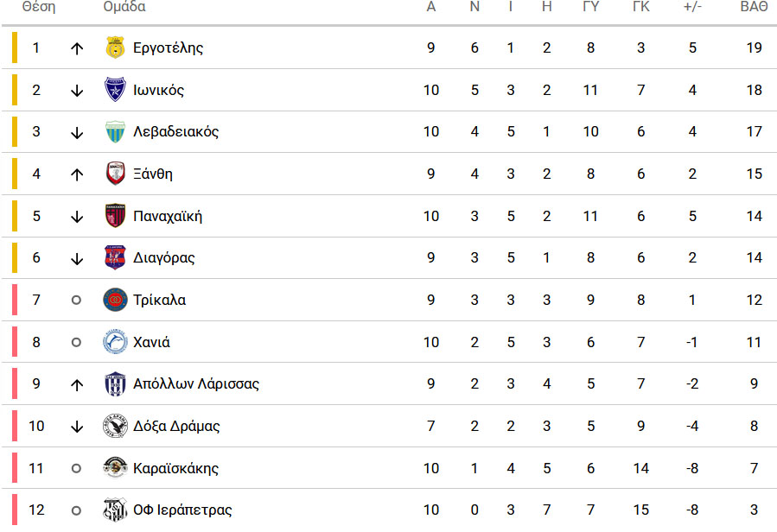Image resolution: width=777 pixels, height=532 pixels.
Task: Select the Θέση column header
Action: coord(39,6)
